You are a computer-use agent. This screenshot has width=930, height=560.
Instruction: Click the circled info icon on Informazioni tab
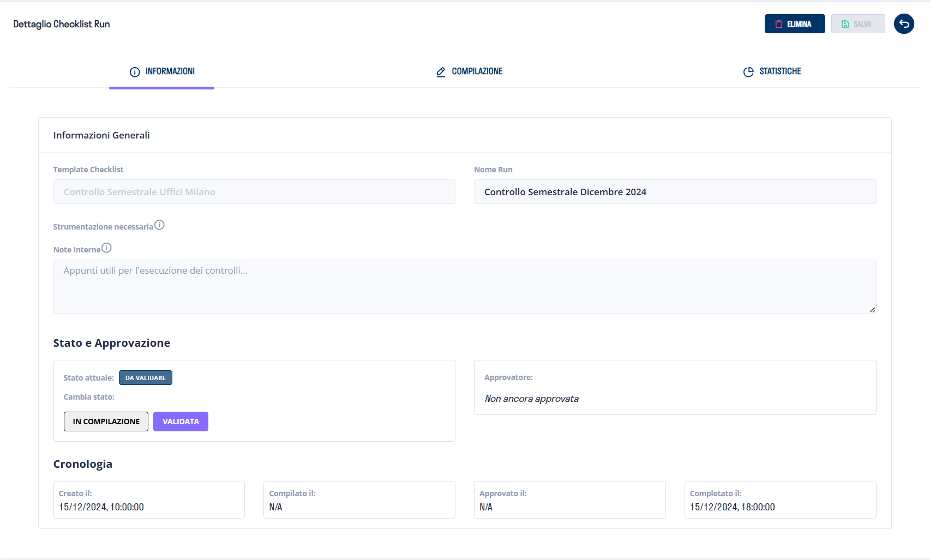click(135, 72)
